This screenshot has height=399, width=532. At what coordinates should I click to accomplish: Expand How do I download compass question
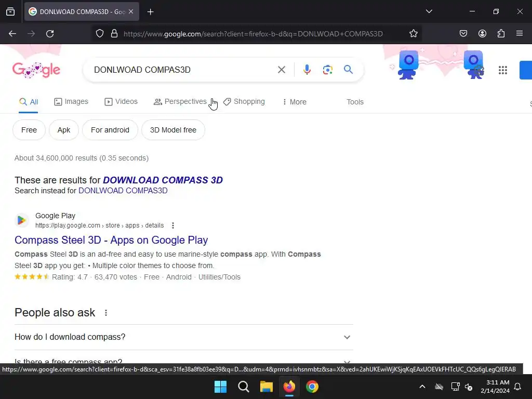click(183, 337)
